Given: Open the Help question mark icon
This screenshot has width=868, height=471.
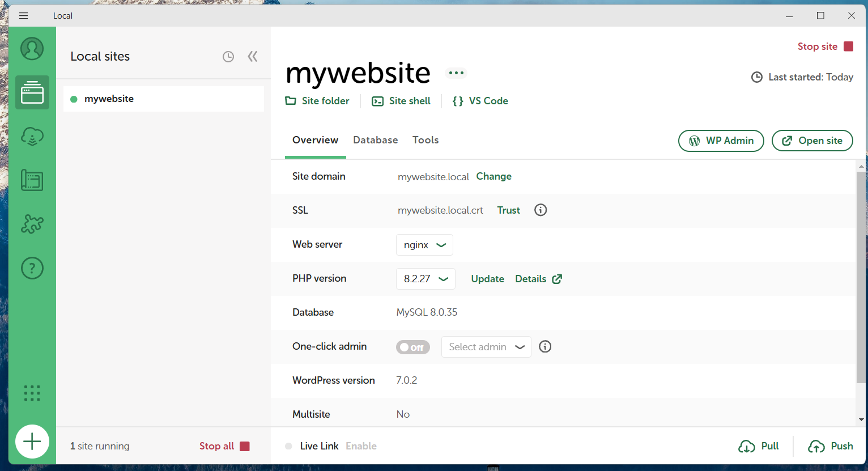Looking at the screenshot, I should point(32,268).
